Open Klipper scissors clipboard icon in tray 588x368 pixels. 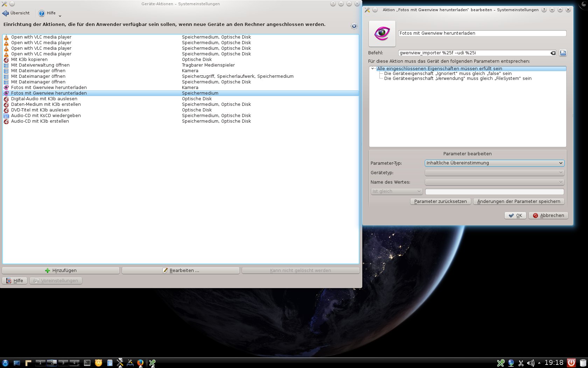521,363
